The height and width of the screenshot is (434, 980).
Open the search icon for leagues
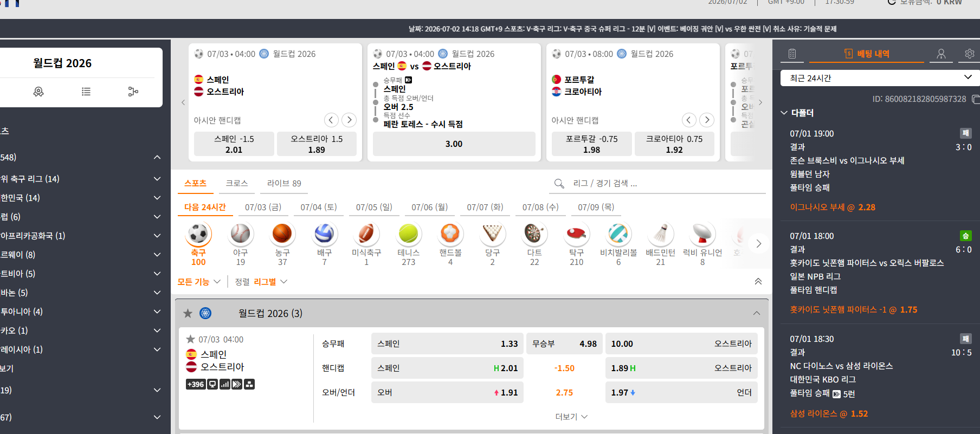(559, 184)
